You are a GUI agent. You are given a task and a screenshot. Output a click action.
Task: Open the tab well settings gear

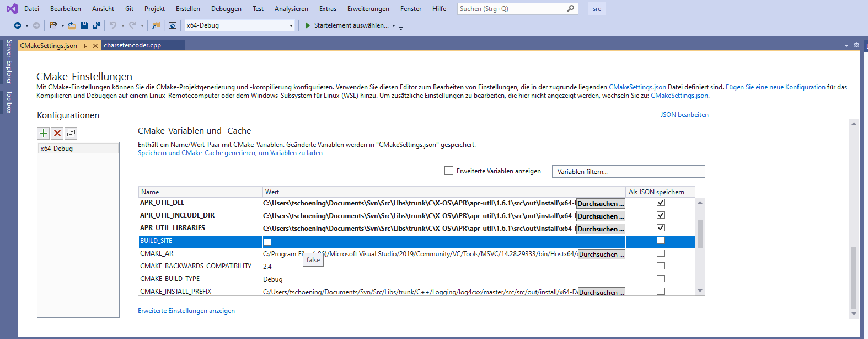click(x=856, y=45)
